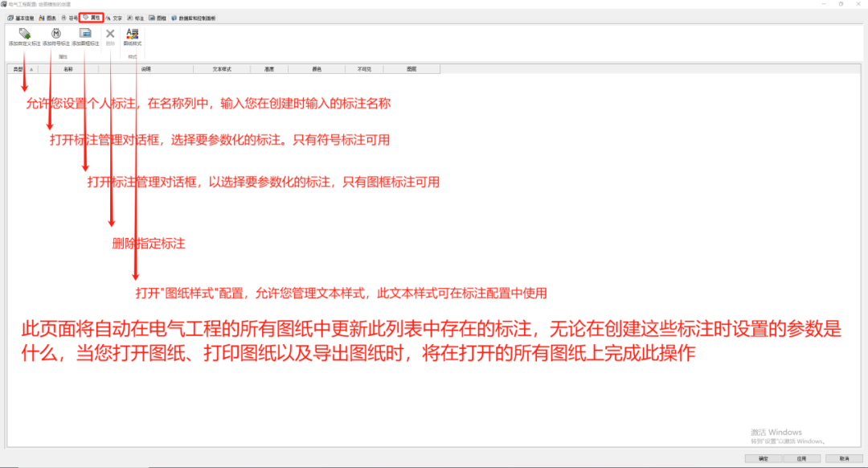Switch to the 图表 tab
The image size is (868, 468).
coord(48,17)
